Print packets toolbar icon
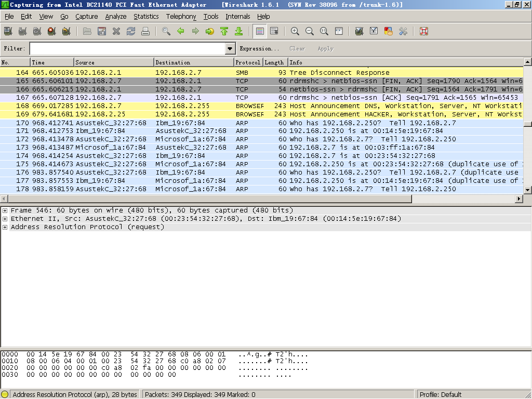 click(x=145, y=31)
